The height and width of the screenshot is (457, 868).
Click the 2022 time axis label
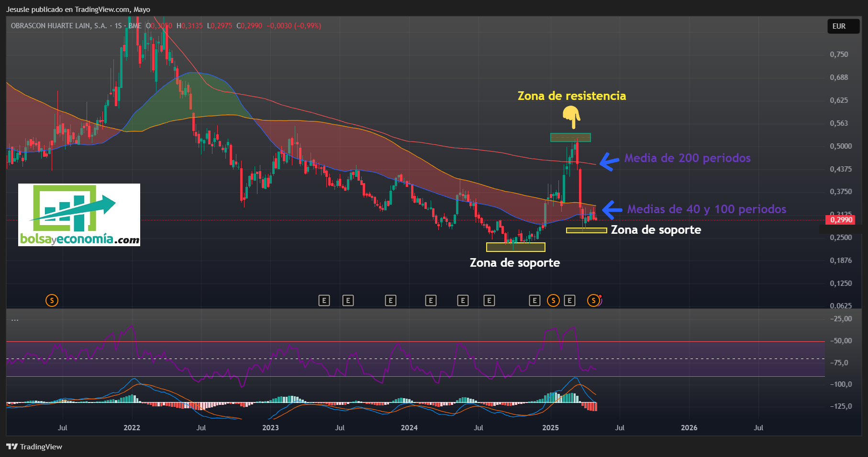click(132, 428)
